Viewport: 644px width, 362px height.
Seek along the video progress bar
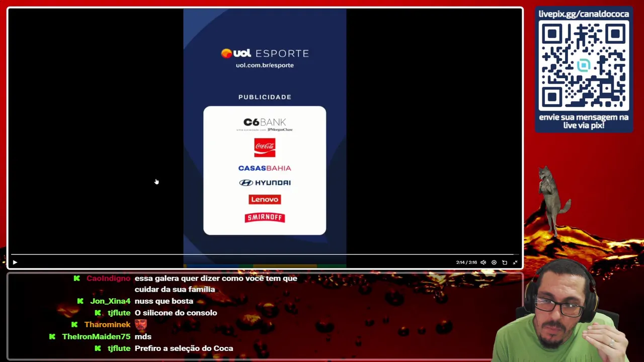pos(265,255)
